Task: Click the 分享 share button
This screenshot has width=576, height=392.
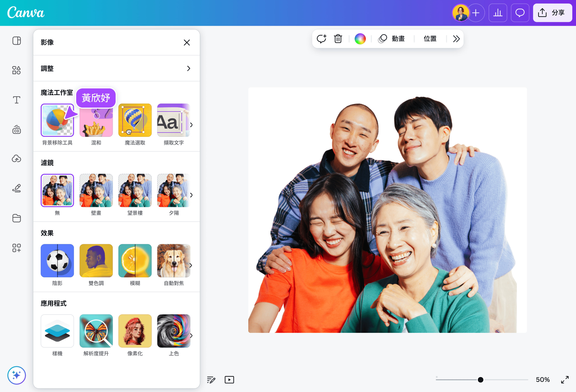Action: point(552,13)
